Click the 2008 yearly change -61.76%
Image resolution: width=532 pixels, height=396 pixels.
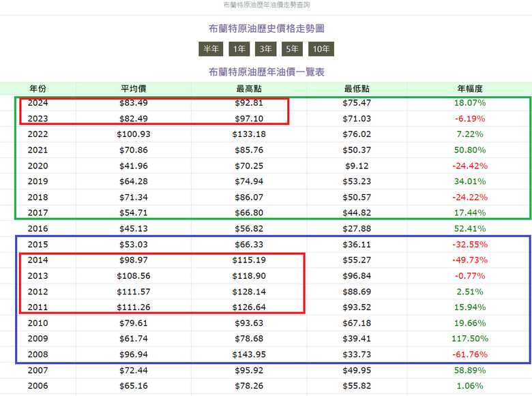470,354
